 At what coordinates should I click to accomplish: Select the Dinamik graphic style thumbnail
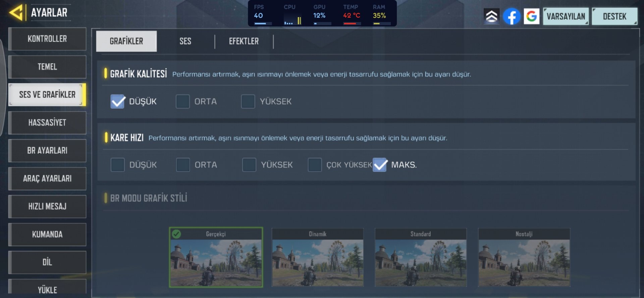317,257
